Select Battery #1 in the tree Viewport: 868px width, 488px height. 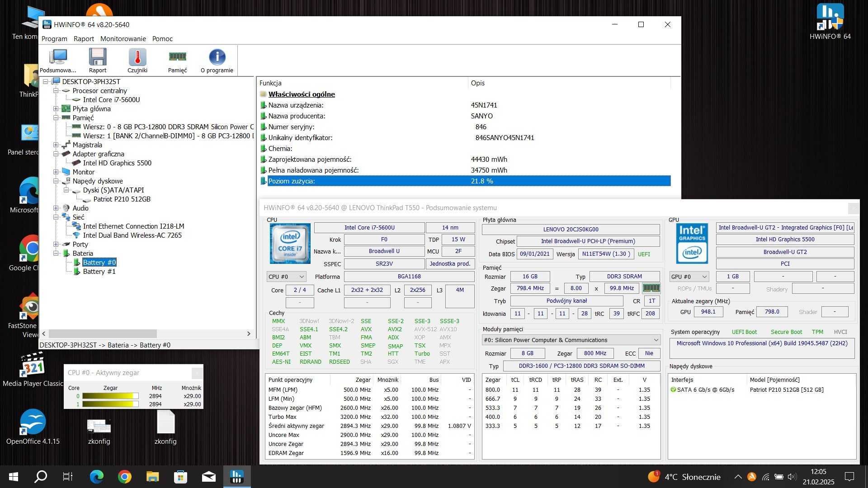(99, 272)
